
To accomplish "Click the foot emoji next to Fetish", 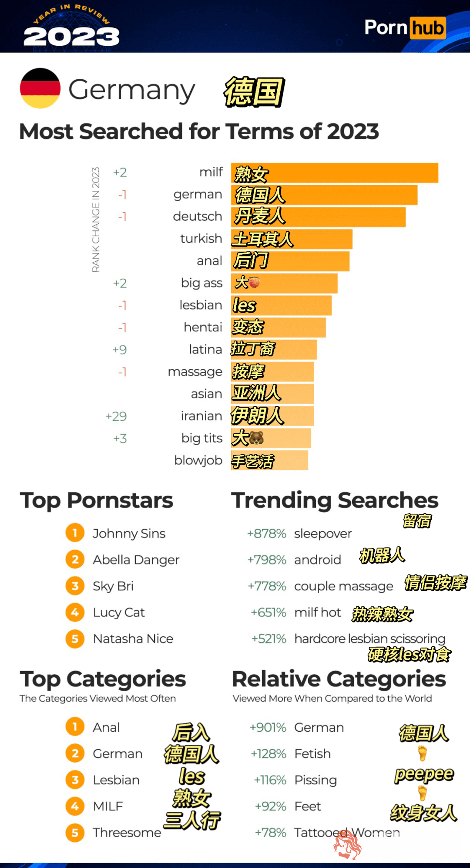I will point(422,753).
